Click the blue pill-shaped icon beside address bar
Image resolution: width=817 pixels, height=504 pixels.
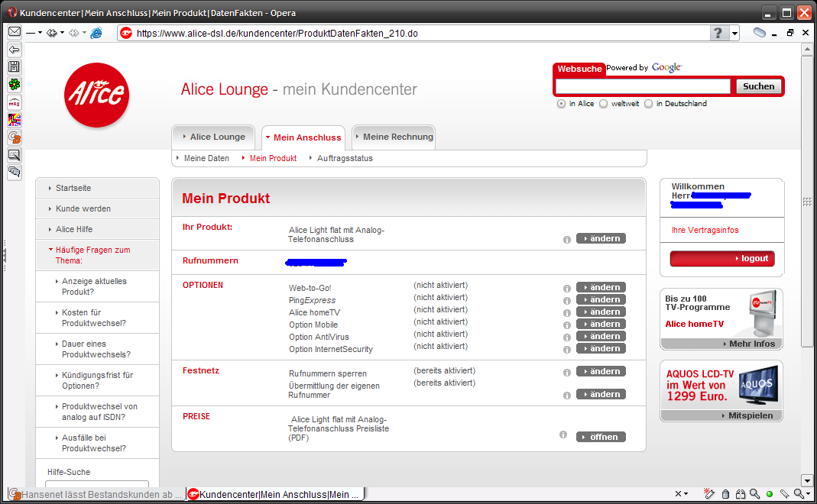click(760, 33)
